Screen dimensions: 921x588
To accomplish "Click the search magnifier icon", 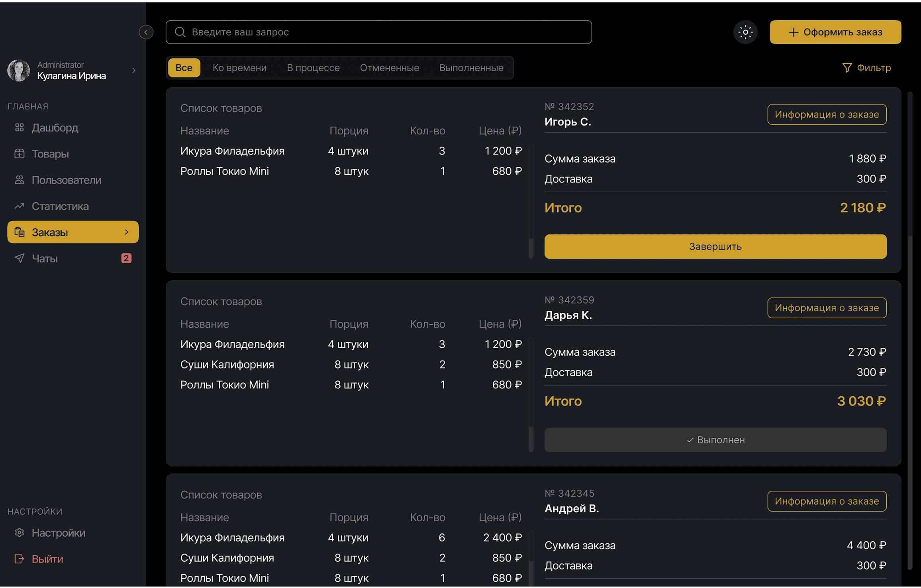I will (180, 32).
